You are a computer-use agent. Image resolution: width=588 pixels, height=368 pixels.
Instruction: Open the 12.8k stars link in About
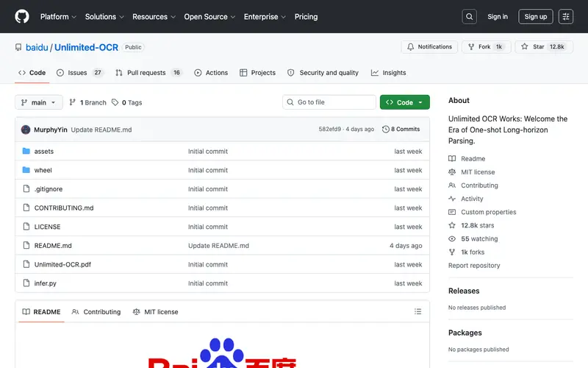pyautogui.click(x=477, y=225)
